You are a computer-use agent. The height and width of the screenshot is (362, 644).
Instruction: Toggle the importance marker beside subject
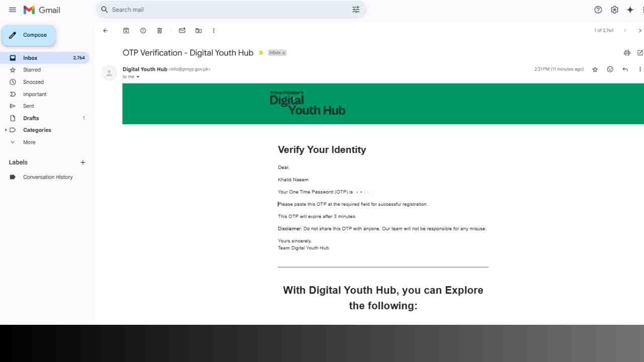tap(261, 53)
